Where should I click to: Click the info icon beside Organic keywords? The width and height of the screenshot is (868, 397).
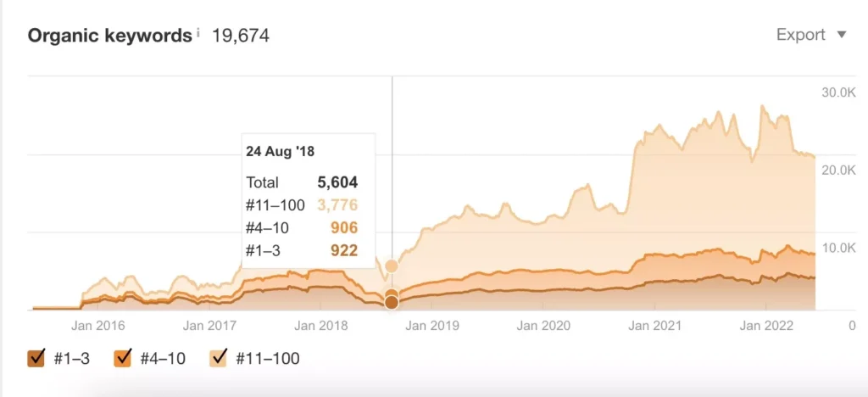click(198, 33)
